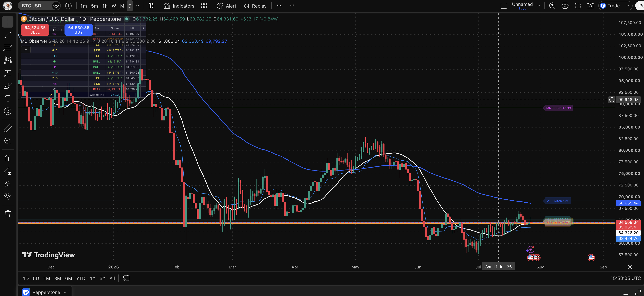Image resolution: width=644 pixels, height=296 pixels.
Task: Click the blue 64,539.35 BUY button
Action: 79,30
